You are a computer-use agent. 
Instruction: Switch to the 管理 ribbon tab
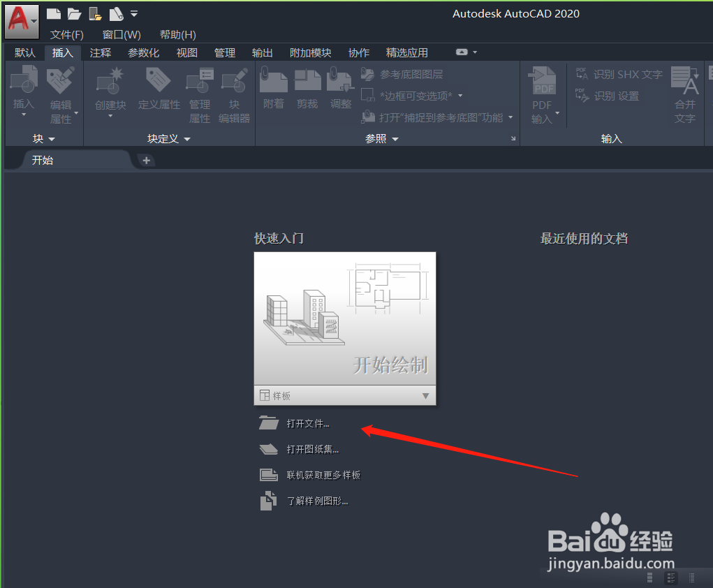225,53
